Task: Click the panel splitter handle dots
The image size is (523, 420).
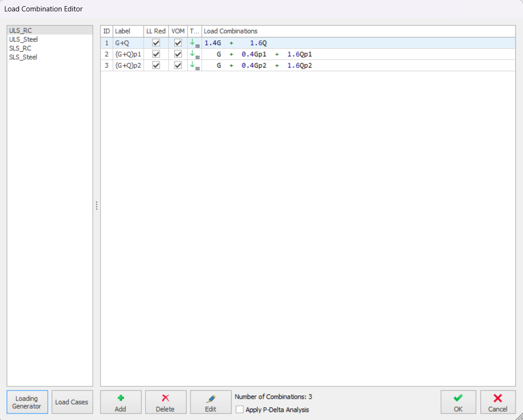Action: tap(97, 206)
